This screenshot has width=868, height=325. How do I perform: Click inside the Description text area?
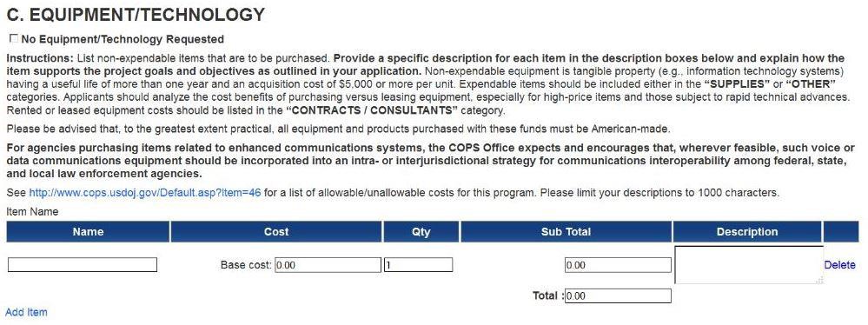(x=748, y=265)
